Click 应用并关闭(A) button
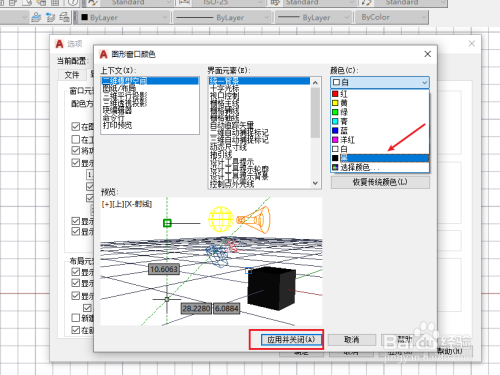The width and height of the screenshot is (500, 375). coord(291,340)
